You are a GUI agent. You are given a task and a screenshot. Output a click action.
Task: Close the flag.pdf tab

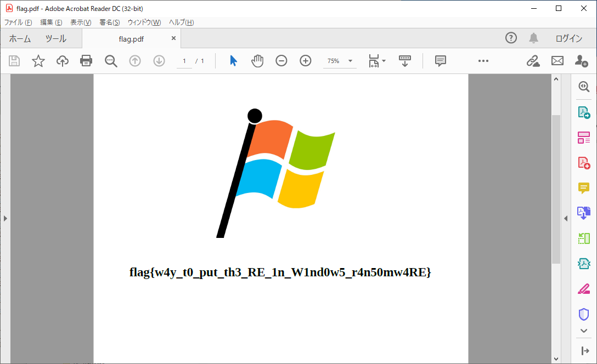click(173, 38)
